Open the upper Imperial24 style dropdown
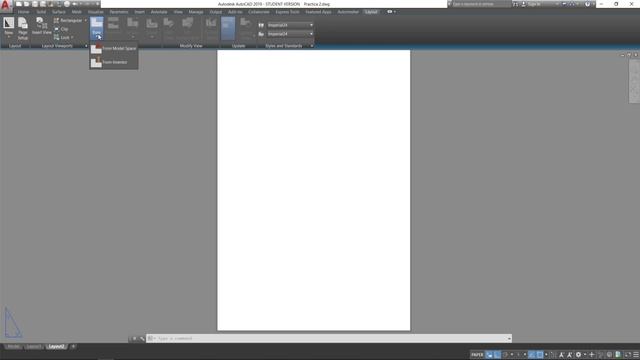The width and height of the screenshot is (640, 360). [x=290, y=25]
